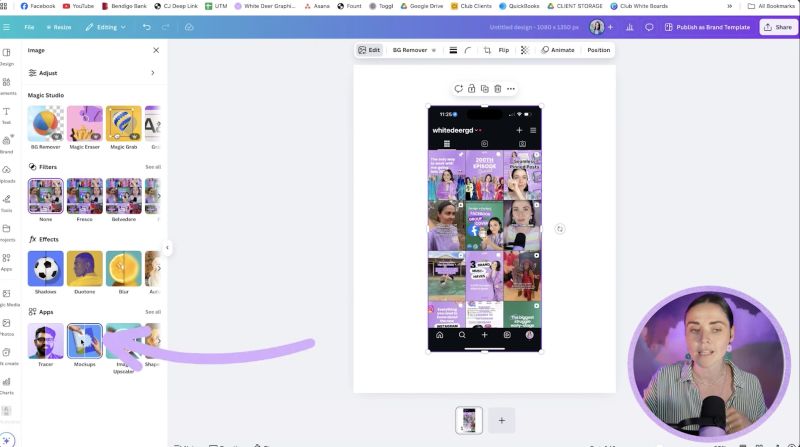800x447 pixels.
Task: Add a new page with plus button
Action: point(502,420)
